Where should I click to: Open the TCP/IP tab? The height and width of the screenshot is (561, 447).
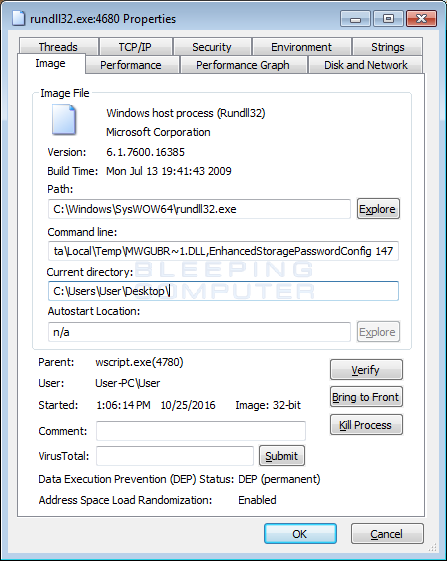[x=135, y=47]
